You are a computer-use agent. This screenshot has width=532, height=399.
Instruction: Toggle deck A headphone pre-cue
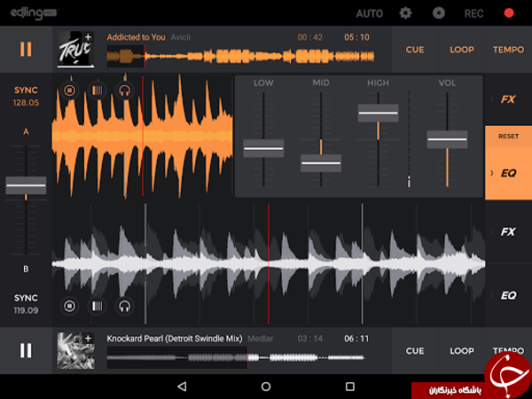click(124, 90)
